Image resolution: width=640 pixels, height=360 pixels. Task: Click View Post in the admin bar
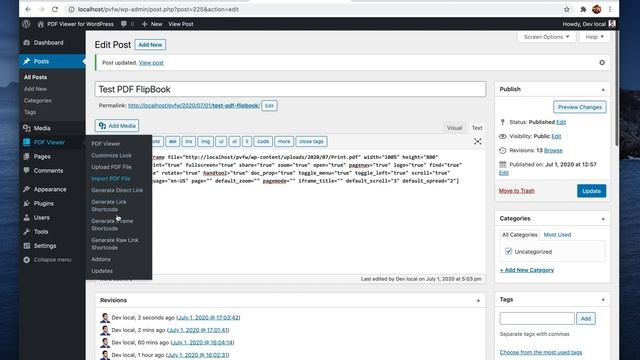coord(181,24)
